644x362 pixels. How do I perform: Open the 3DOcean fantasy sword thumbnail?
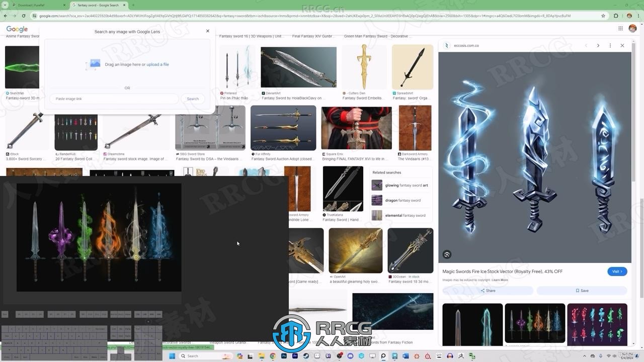pos(410,250)
